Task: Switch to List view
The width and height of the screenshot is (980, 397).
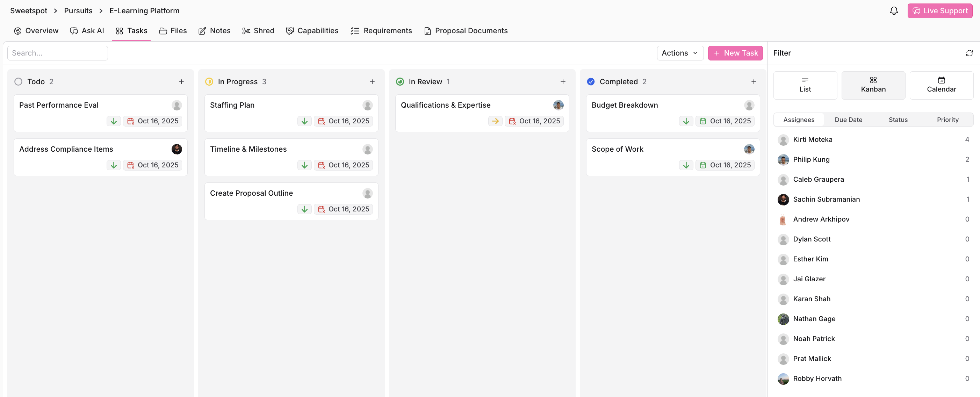Action: 805,85
